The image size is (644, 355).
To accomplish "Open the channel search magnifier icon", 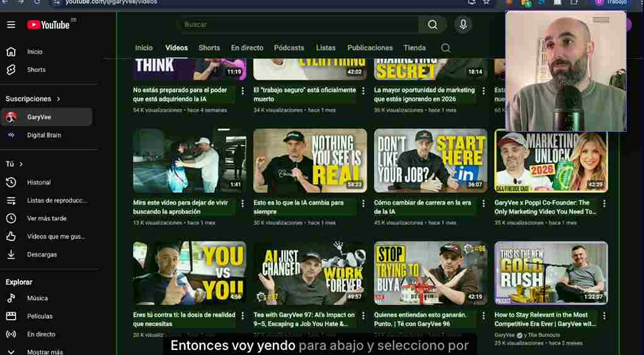I will pyautogui.click(x=446, y=48).
